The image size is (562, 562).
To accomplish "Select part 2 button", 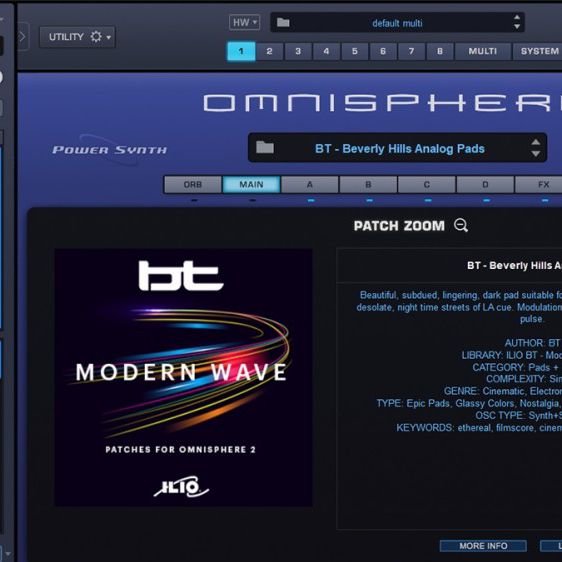I will click(270, 51).
